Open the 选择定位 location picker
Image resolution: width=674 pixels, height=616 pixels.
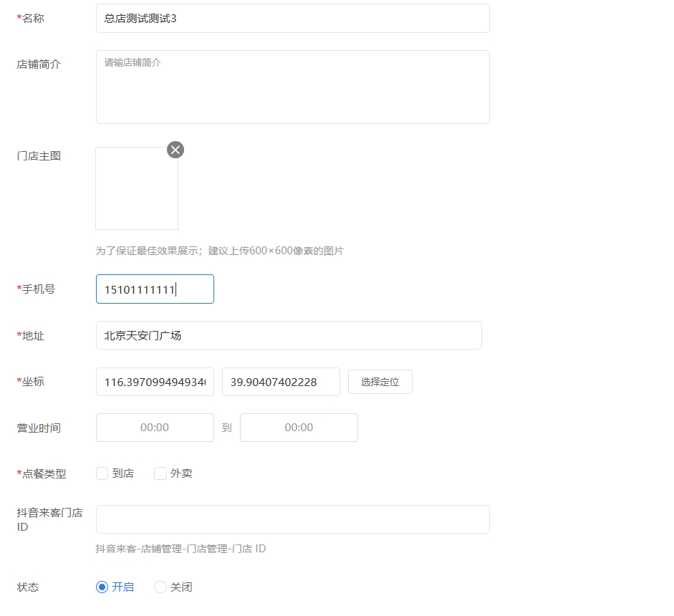pyautogui.click(x=380, y=382)
